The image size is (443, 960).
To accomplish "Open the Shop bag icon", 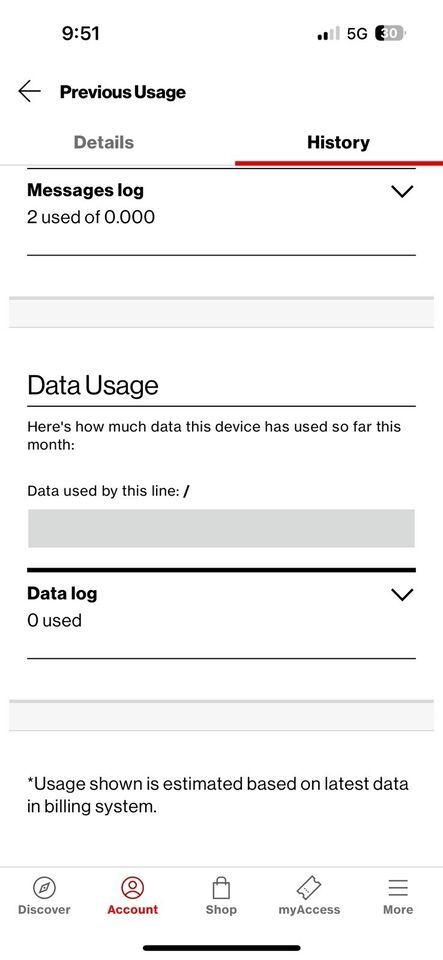I will (221, 887).
